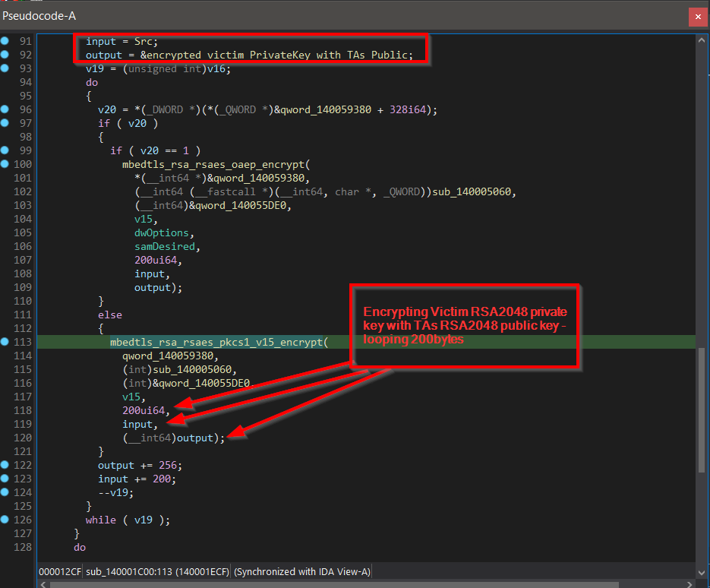Click qword_140059380 on line 101
The height and width of the screenshot is (588, 710).
[x=259, y=178]
